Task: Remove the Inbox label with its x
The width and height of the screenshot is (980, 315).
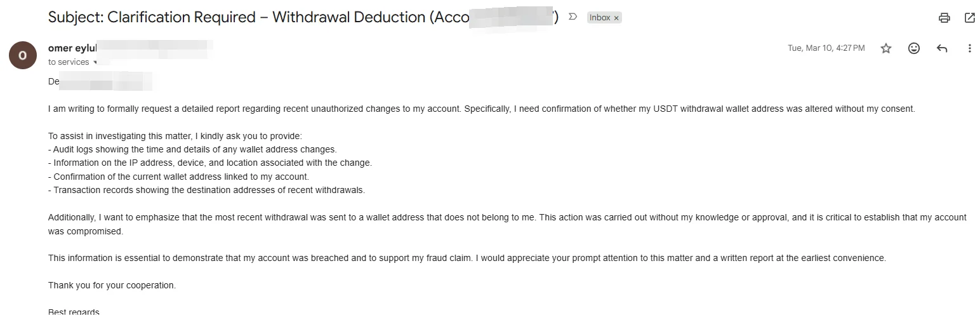Action: point(616,18)
